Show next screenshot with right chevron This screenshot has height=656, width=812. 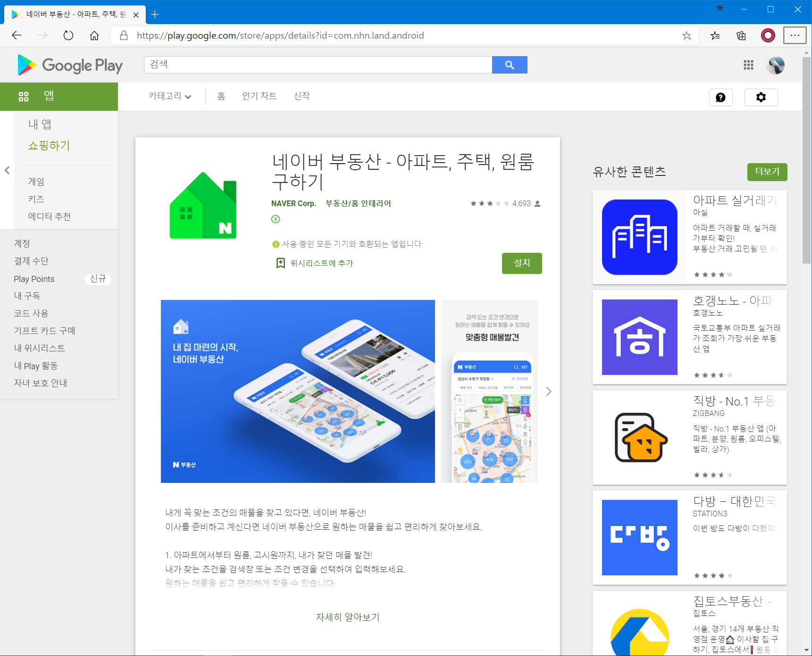point(549,391)
